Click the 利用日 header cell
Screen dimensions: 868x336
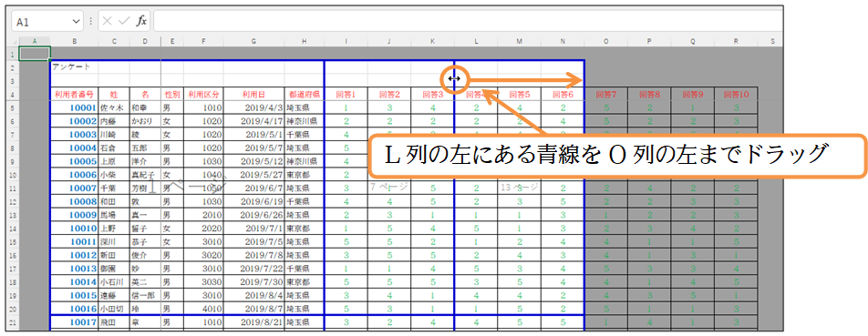point(254,94)
